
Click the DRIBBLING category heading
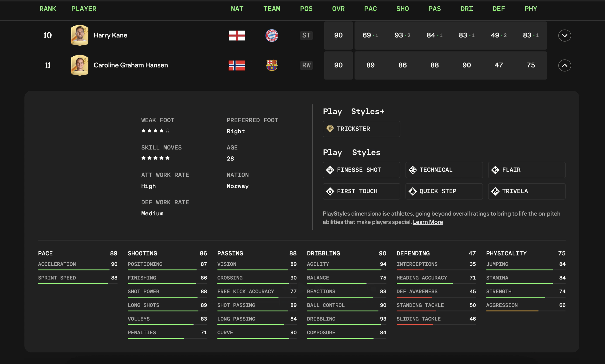323,253
